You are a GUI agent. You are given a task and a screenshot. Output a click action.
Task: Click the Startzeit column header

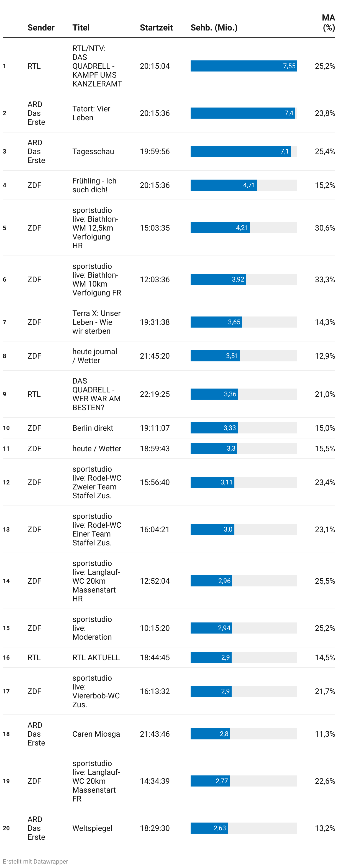(156, 28)
